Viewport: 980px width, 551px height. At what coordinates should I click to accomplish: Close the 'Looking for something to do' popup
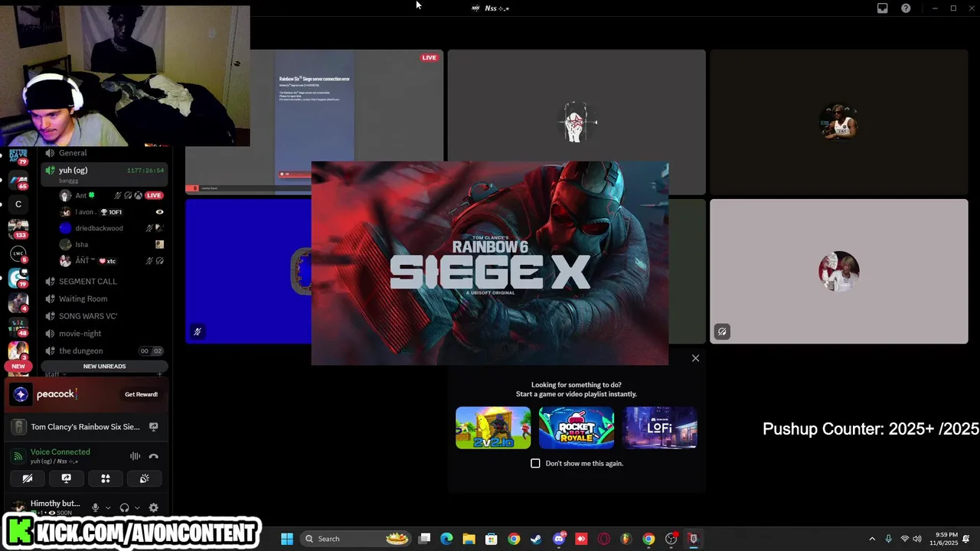tap(695, 358)
